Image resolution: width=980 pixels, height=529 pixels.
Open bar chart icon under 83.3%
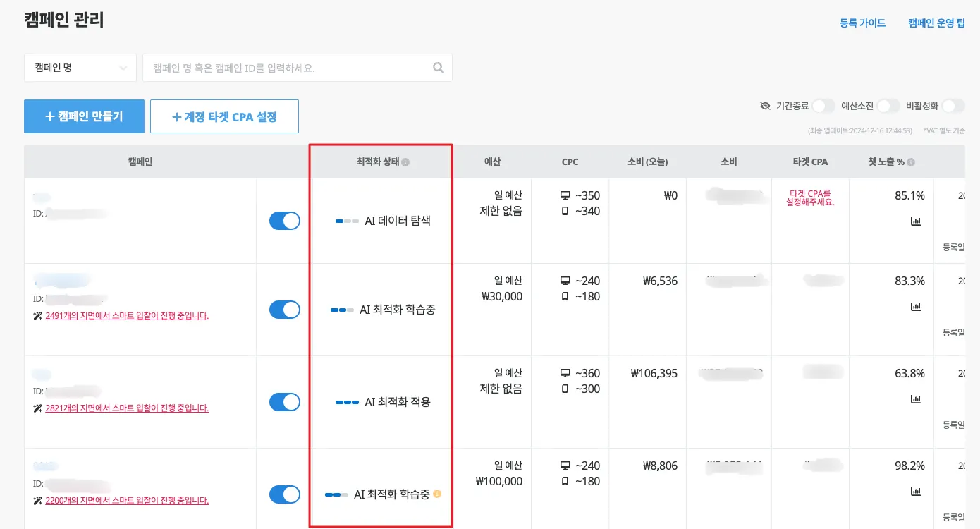[916, 307]
